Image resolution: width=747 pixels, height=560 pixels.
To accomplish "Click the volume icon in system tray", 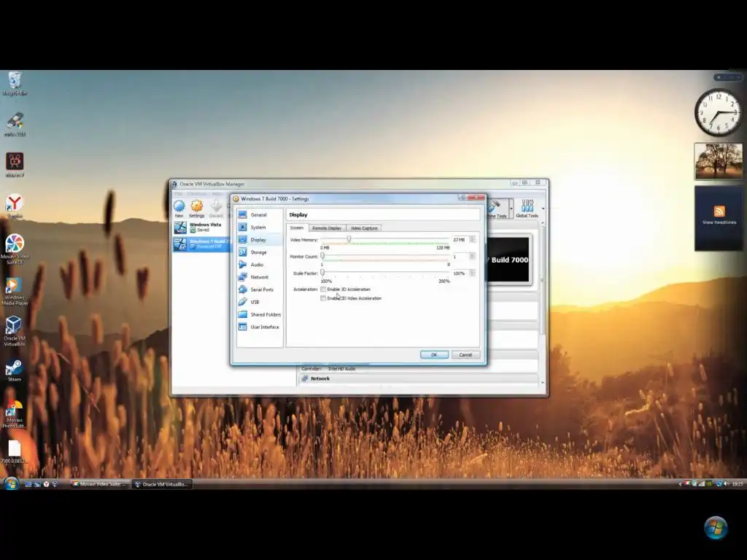I will (727, 484).
